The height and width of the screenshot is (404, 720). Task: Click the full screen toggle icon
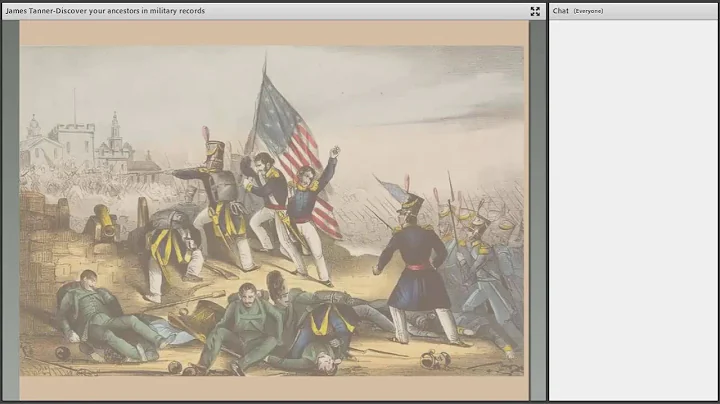(535, 11)
